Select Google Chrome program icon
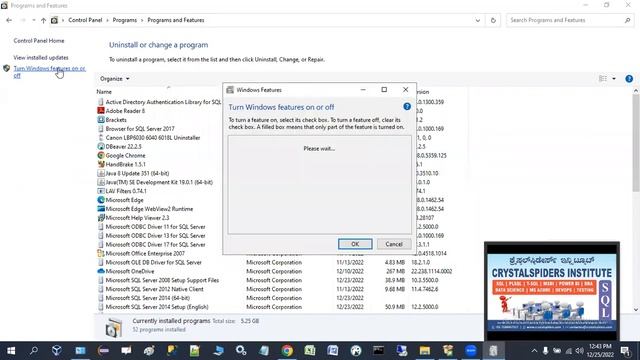Image resolution: width=640 pixels, height=360 pixels. [101, 155]
